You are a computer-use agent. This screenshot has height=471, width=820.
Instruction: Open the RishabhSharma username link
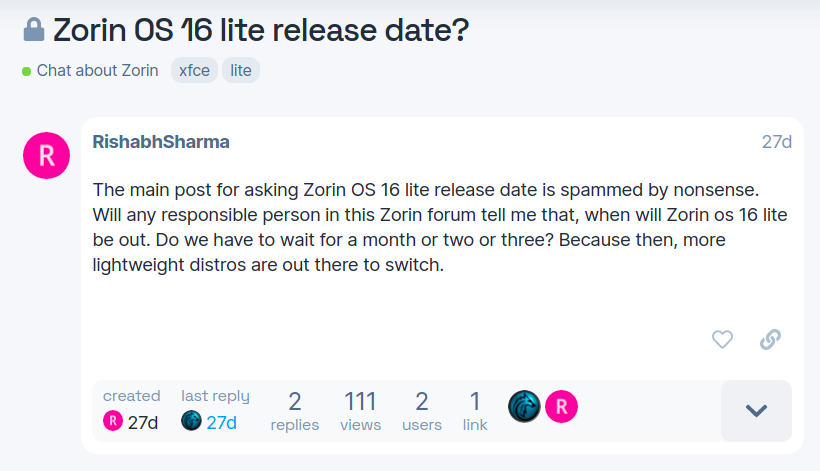pyautogui.click(x=161, y=142)
